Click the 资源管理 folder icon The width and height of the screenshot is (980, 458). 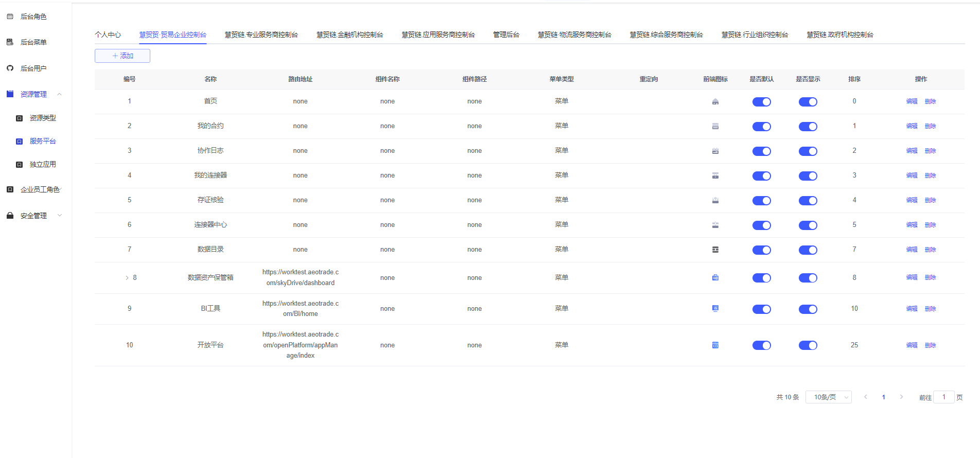point(10,94)
